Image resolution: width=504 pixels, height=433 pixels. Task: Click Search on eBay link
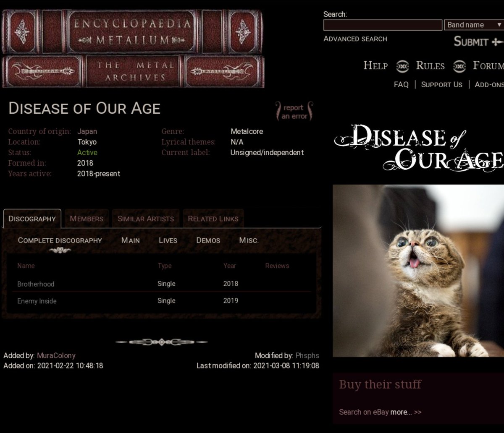click(364, 412)
